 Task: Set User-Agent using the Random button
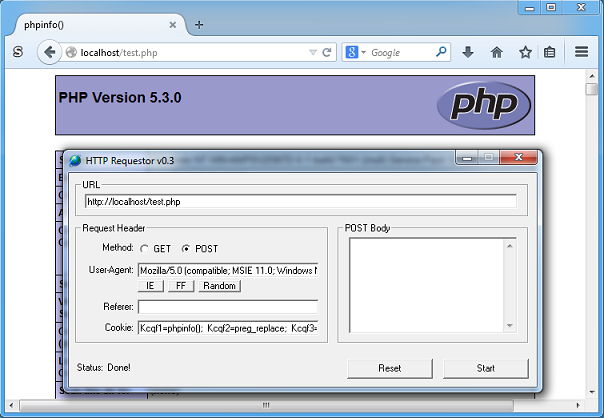point(219,286)
